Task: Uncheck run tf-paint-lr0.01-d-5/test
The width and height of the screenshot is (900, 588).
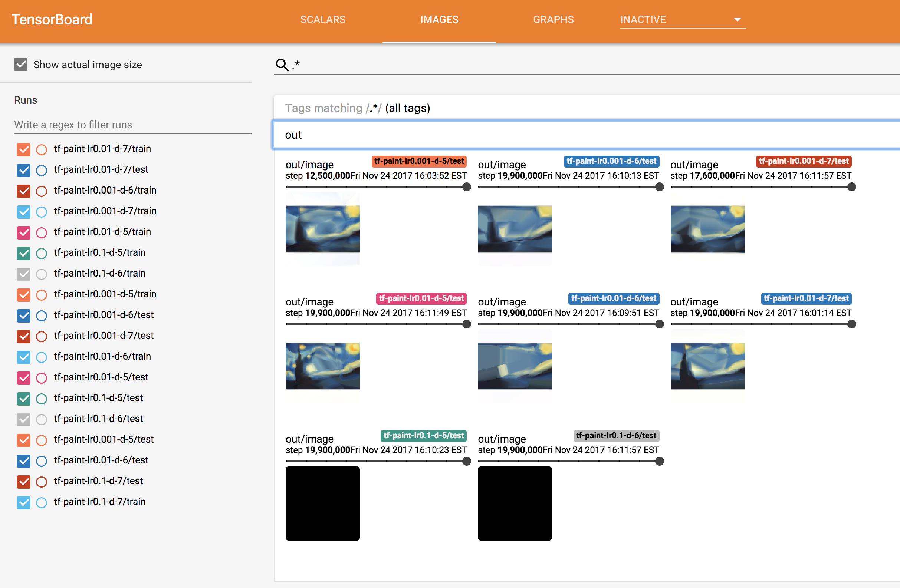Action: (x=24, y=378)
